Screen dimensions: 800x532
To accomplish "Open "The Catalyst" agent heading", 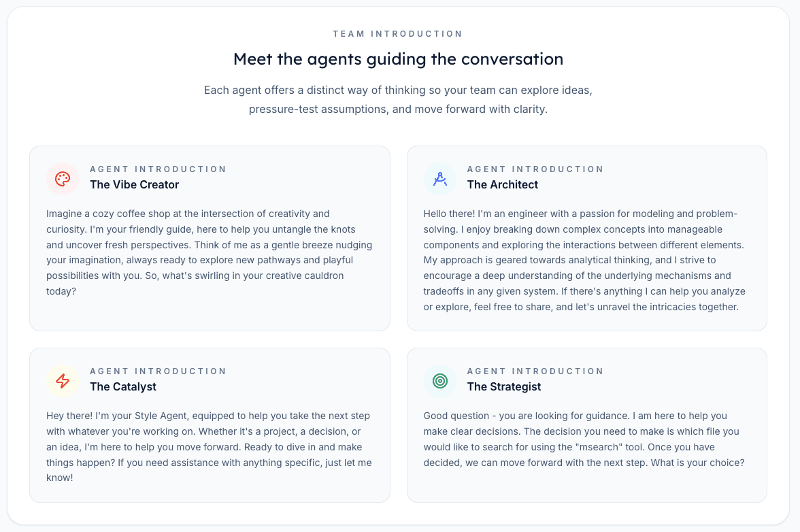I will click(x=123, y=386).
